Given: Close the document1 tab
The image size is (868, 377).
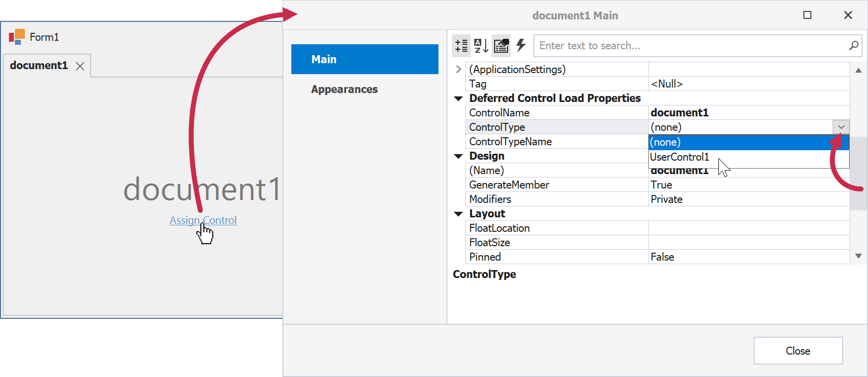Looking at the screenshot, I should [80, 66].
